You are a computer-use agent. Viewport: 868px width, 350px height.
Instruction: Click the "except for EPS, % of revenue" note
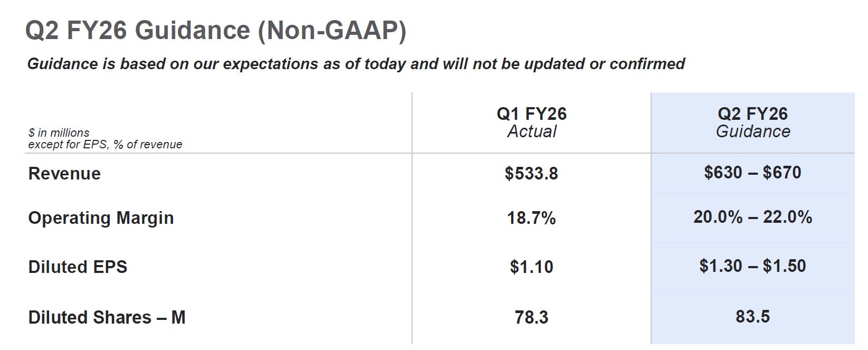coord(105,144)
